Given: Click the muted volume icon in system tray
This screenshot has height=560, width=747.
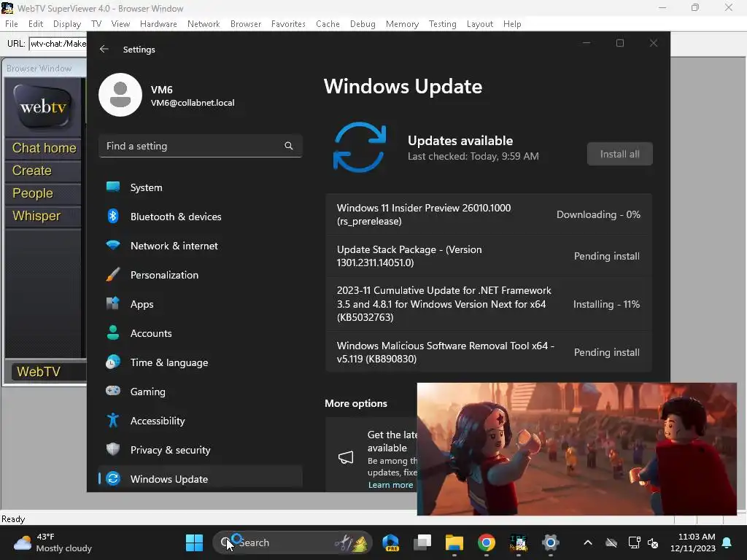Looking at the screenshot, I should pos(653,542).
